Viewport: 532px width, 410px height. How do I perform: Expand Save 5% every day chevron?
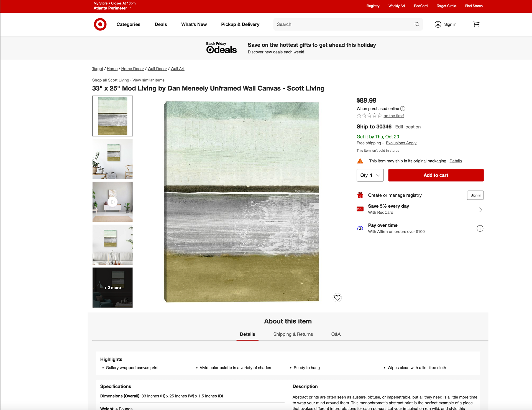480,210
